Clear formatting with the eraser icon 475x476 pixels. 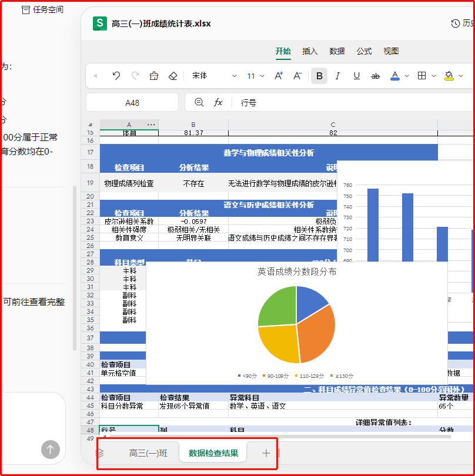173,75
